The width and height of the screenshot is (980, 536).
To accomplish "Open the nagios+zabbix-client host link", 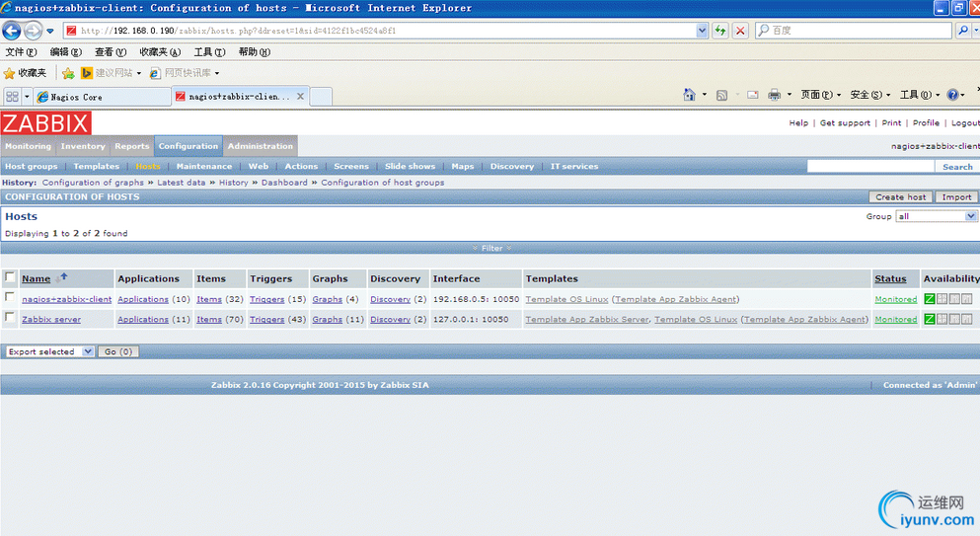I will (67, 299).
